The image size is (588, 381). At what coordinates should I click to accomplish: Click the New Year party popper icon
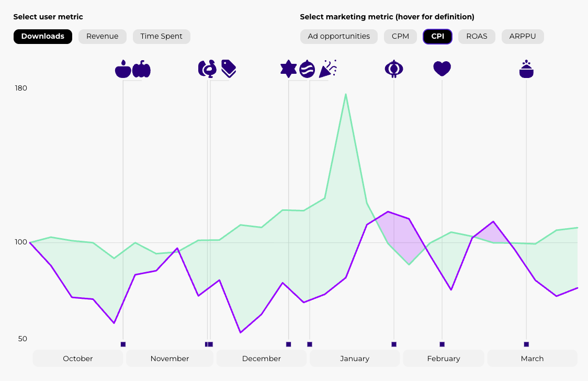point(328,69)
